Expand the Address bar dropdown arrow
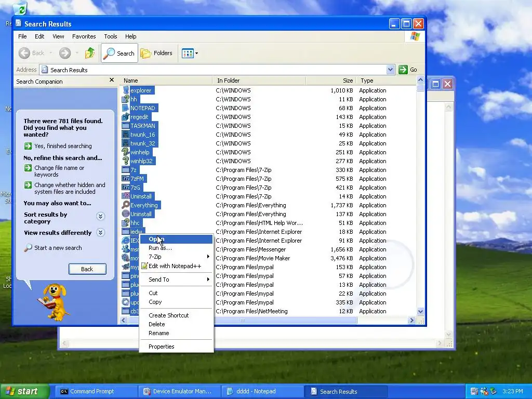The height and width of the screenshot is (399, 532). (x=390, y=70)
